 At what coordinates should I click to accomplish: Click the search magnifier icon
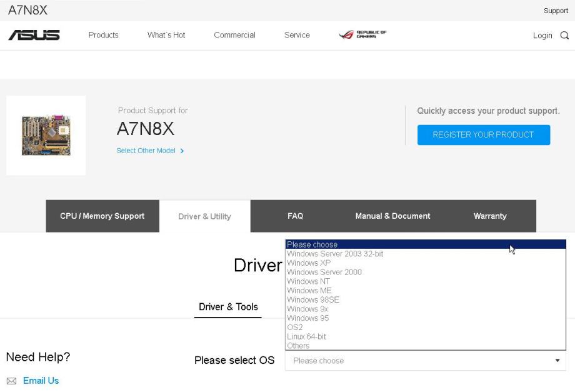coord(564,36)
